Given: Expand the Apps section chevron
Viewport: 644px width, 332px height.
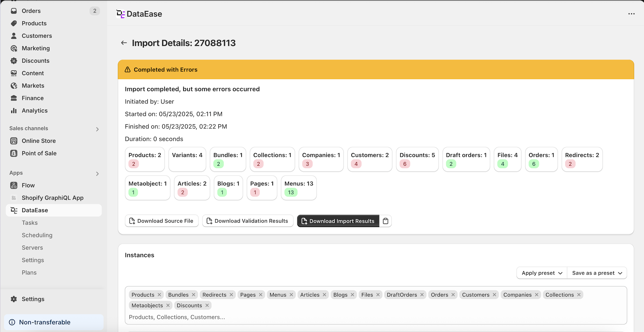Looking at the screenshot, I should pos(97,173).
